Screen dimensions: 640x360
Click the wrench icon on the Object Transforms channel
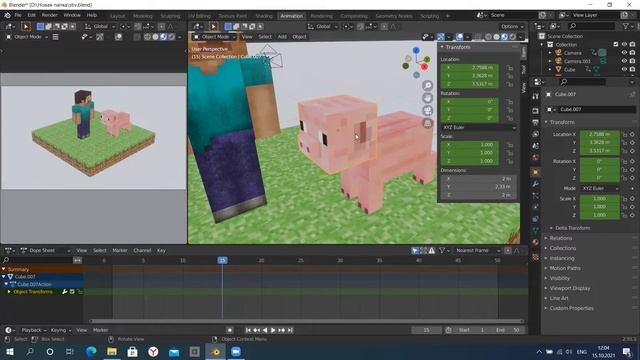64,292
